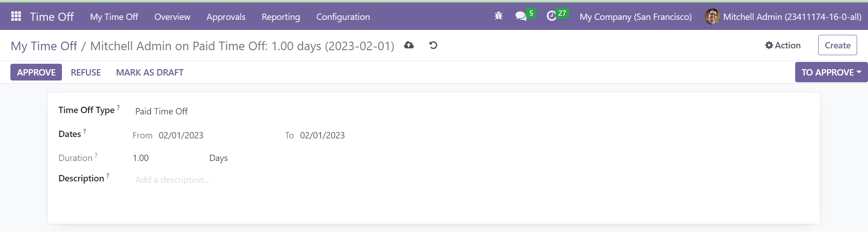Viewport: 868px width, 232px height.
Task: Click Mitchell Admin's avatar picture
Action: click(712, 17)
